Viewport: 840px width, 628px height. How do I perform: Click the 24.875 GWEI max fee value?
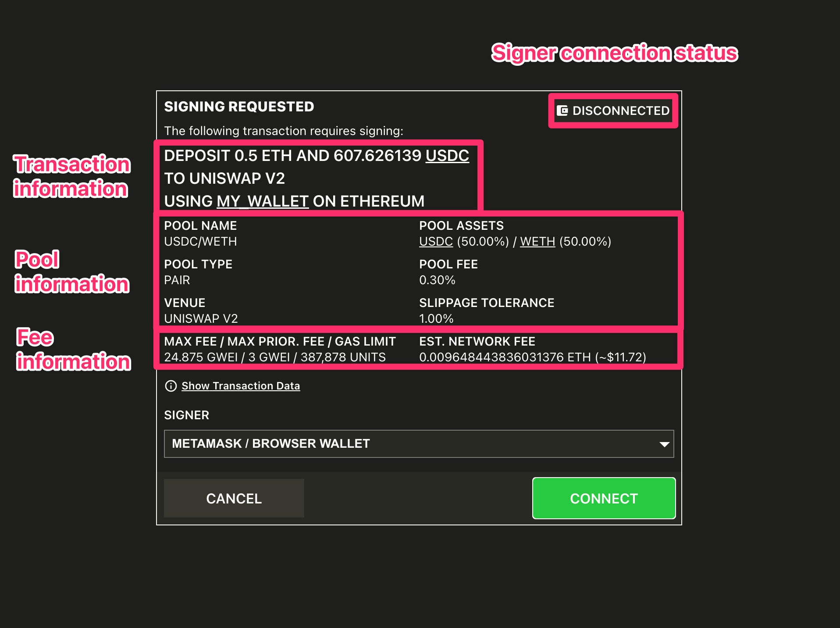tap(201, 357)
